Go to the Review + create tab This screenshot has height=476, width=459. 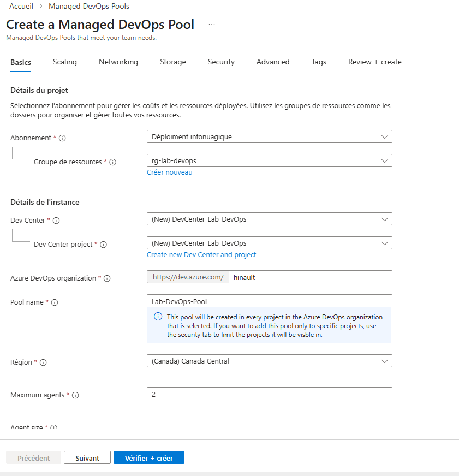(374, 62)
